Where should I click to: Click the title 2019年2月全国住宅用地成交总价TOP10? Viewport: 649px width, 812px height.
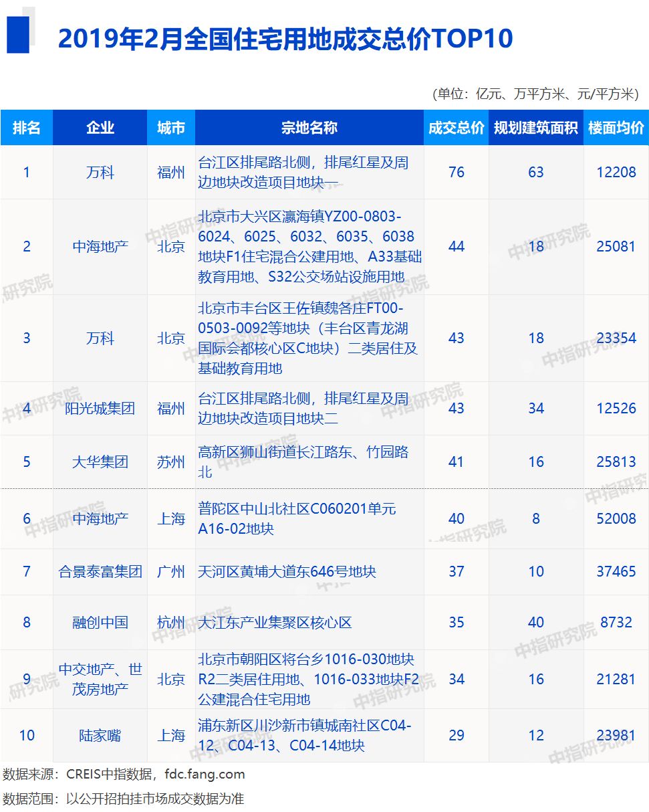tap(285, 39)
